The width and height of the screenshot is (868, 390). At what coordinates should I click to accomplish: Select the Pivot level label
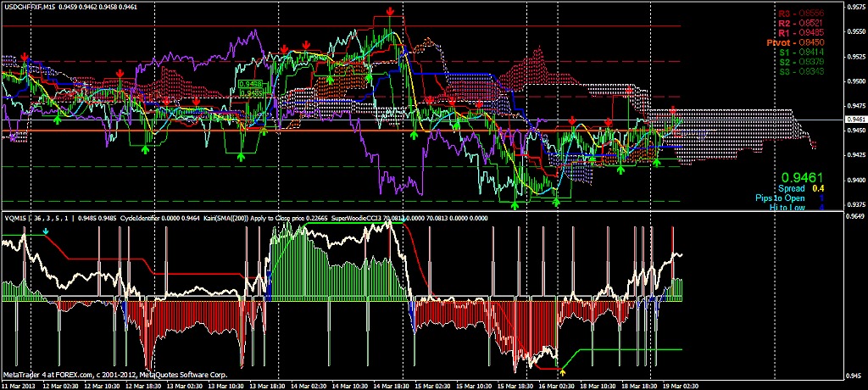pos(795,42)
